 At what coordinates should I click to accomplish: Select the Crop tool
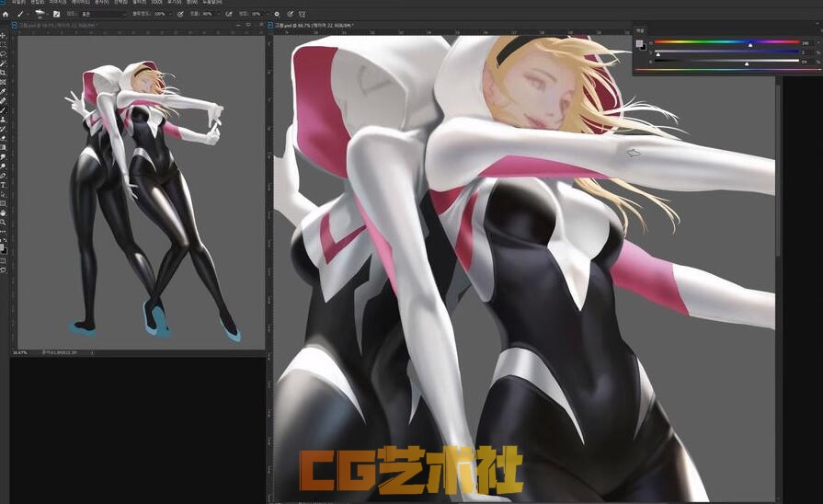3,72
